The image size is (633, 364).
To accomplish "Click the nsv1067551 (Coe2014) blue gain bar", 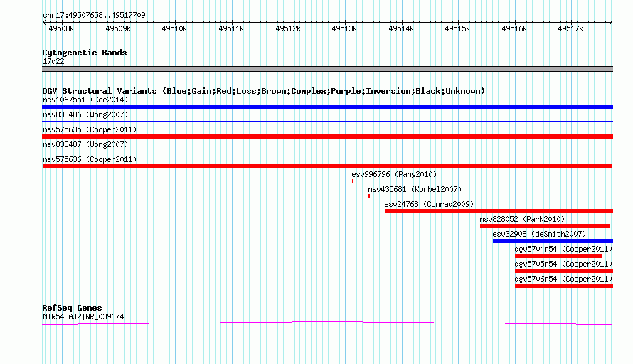I will click(x=327, y=107).
